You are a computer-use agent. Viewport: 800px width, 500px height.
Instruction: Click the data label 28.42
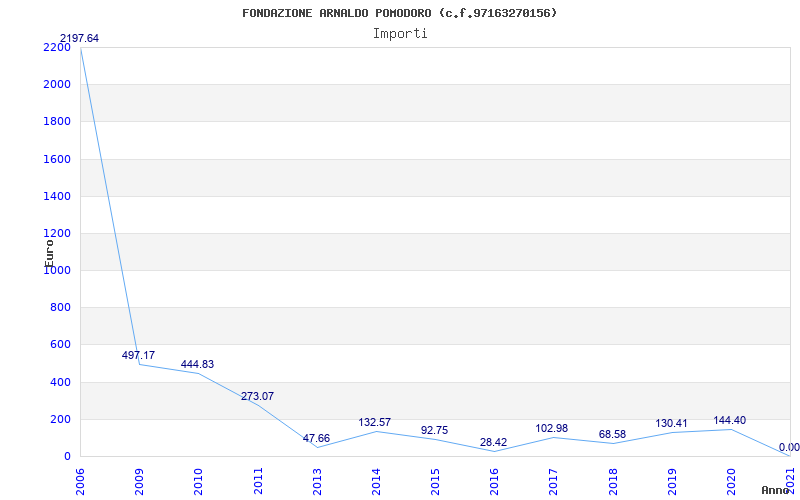point(493,442)
